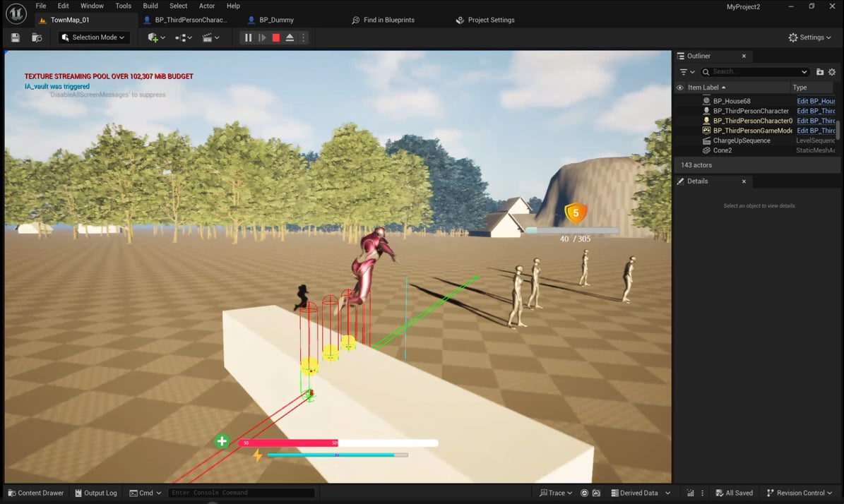The width and height of the screenshot is (844, 504).
Task: Sort the Outliner by Item Label
Action: click(x=707, y=88)
